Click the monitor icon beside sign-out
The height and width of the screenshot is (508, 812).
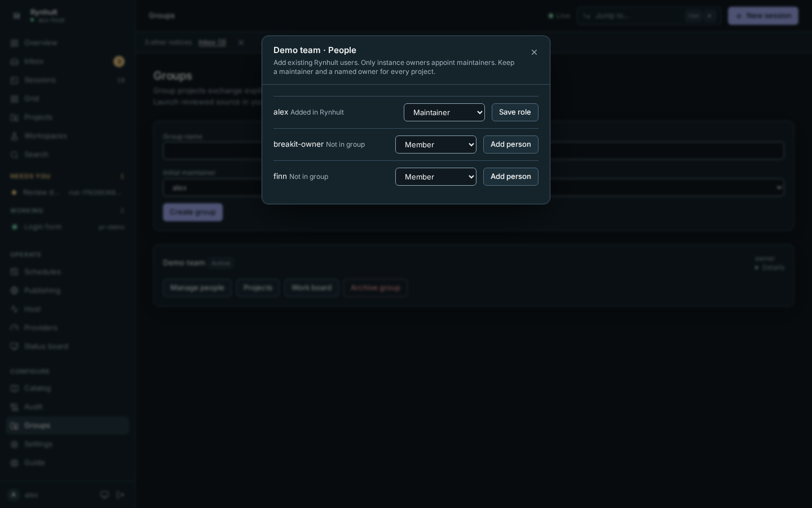point(104,495)
